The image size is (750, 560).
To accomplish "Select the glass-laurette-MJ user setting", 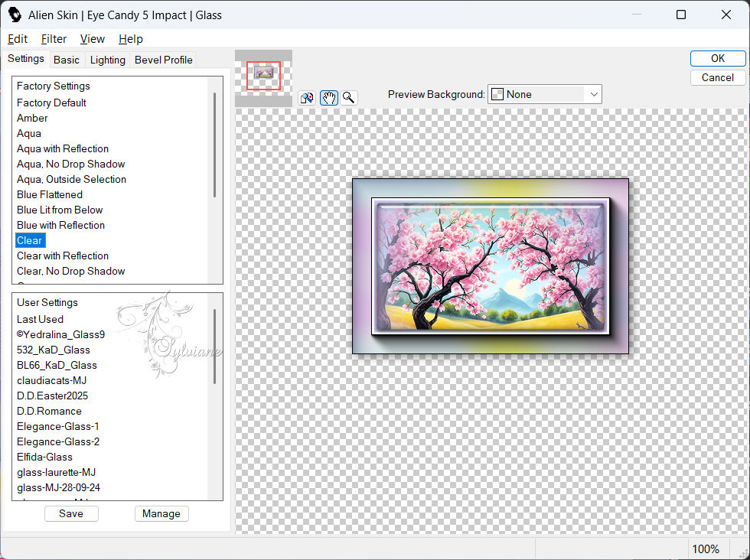I will tap(56, 473).
